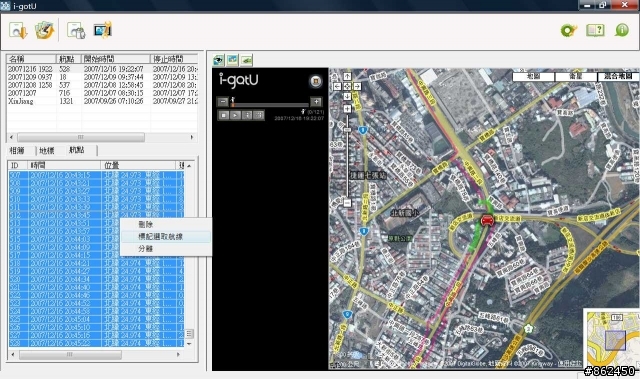Open the help book icon

(595, 30)
